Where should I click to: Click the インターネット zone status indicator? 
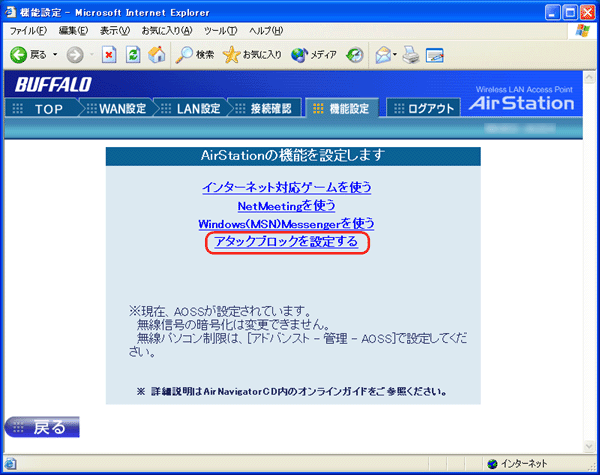point(517,464)
